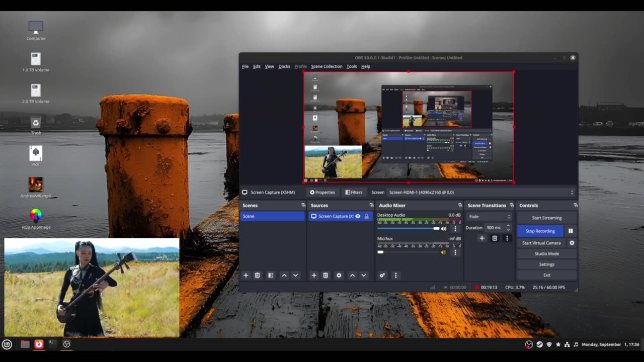Move source up with the arrow icon
This screenshot has height=362, width=644.
pyautogui.click(x=352, y=275)
